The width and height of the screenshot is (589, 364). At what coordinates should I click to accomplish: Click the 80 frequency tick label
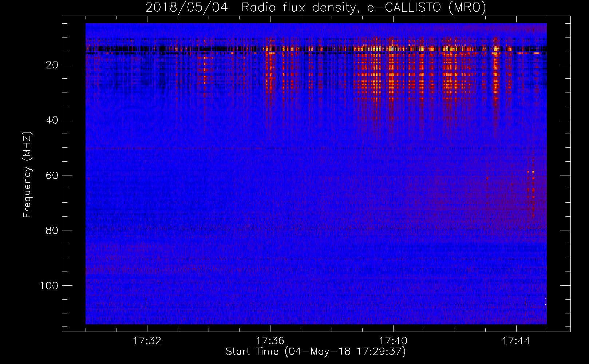[x=52, y=230]
